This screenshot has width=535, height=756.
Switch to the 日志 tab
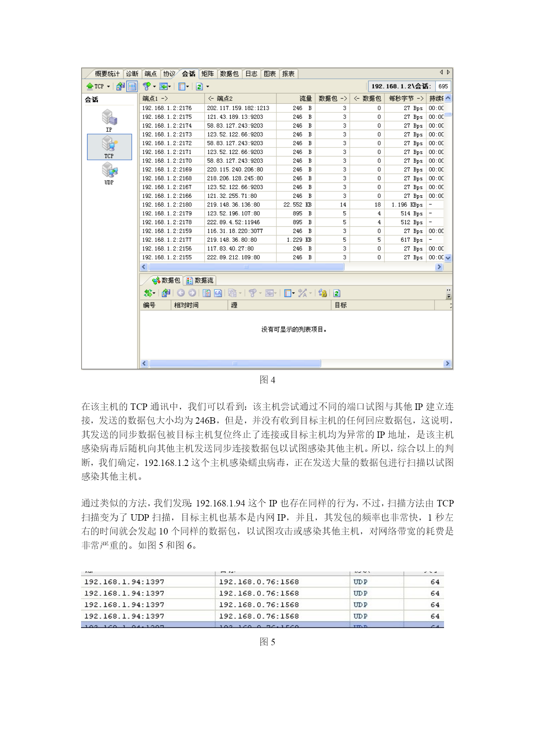(x=251, y=74)
